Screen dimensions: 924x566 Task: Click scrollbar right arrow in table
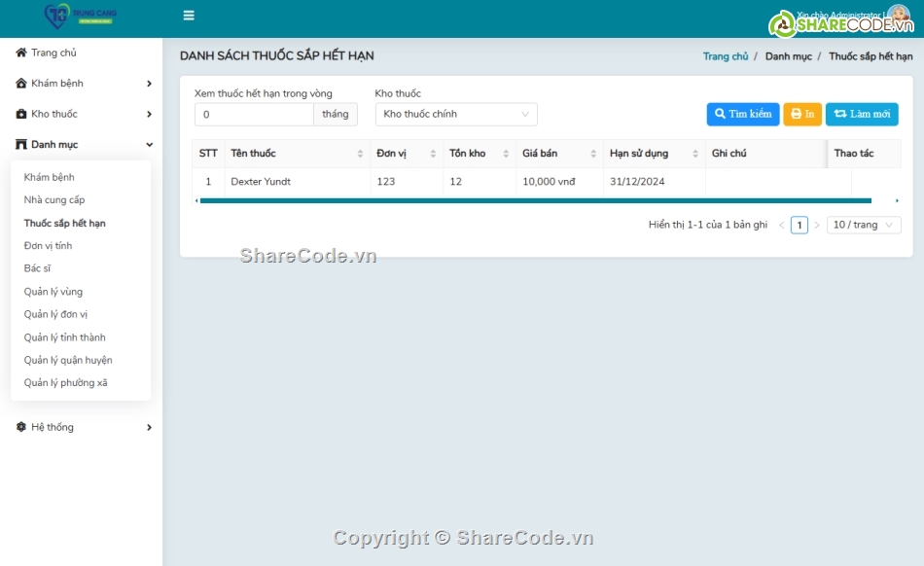click(897, 201)
